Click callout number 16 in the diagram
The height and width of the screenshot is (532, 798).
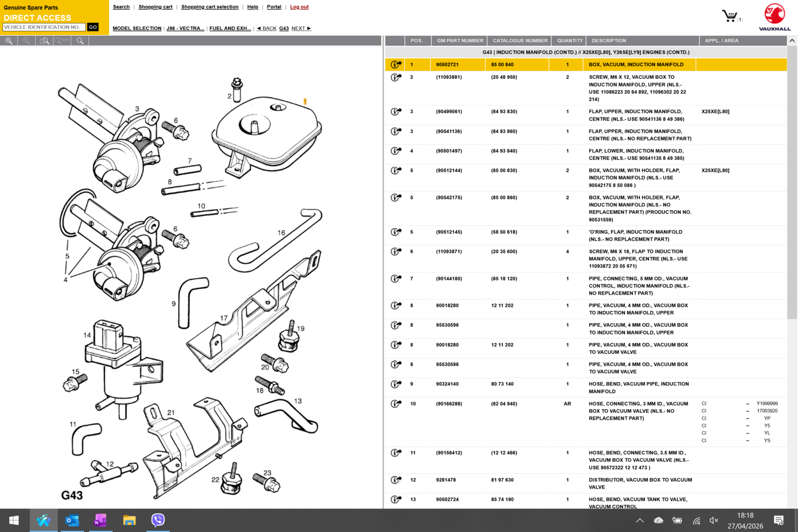click(281, 232)
